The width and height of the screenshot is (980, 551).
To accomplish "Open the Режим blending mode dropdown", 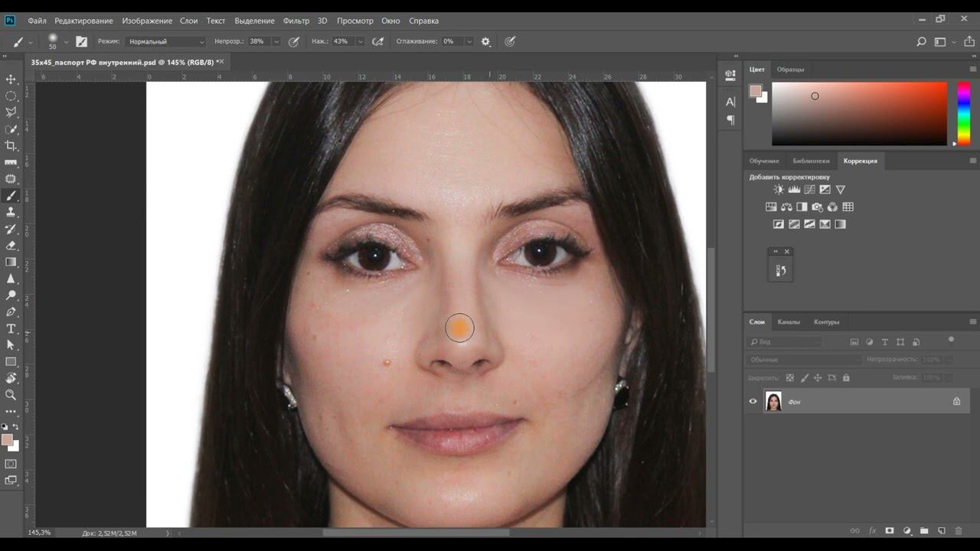I will point(166,41).
